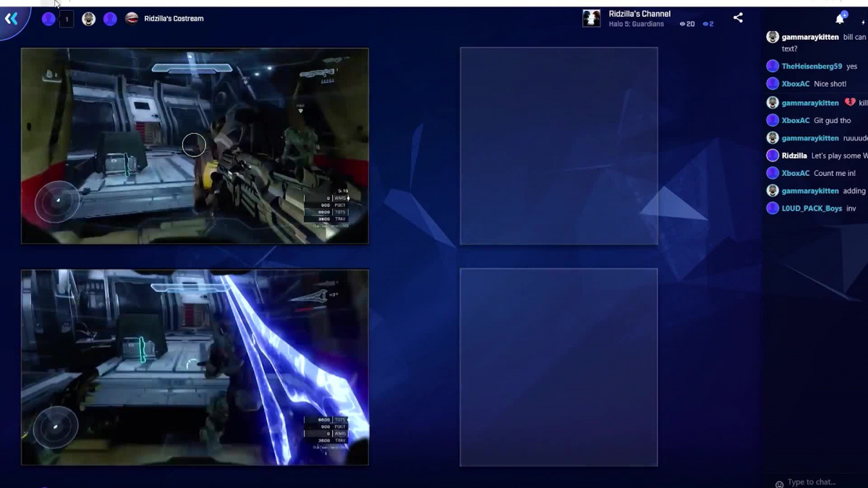Open the share stream icon
Screen dimensions: 868x488
click(x=738, y=18)
